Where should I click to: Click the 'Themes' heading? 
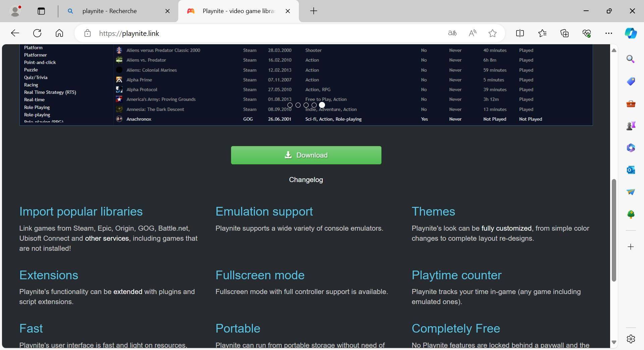[433, 212]
